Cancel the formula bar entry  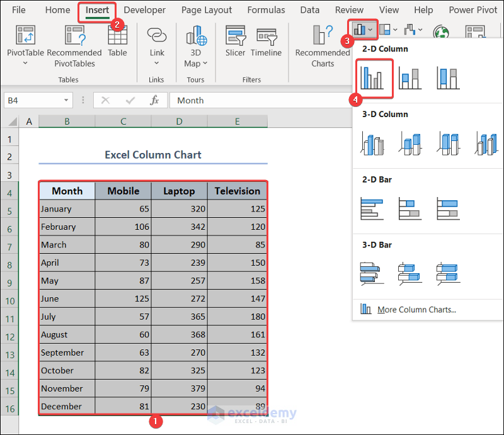tap(105, 101)
